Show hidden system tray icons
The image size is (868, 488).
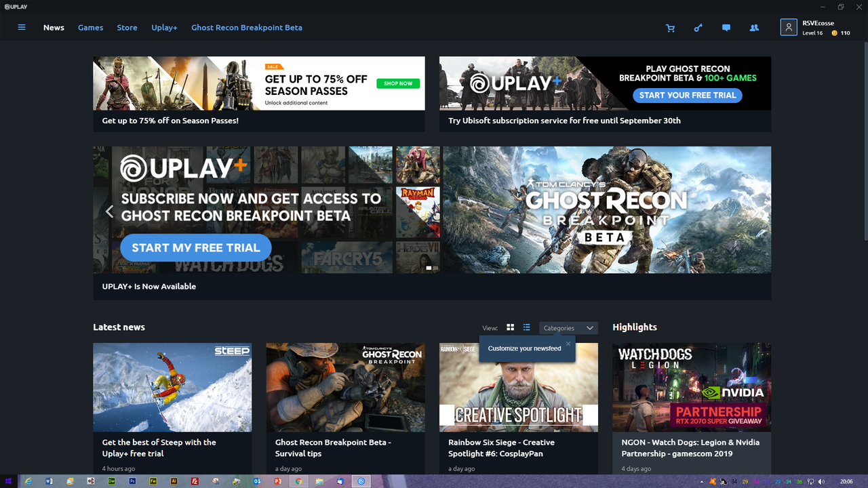(703, 481)
